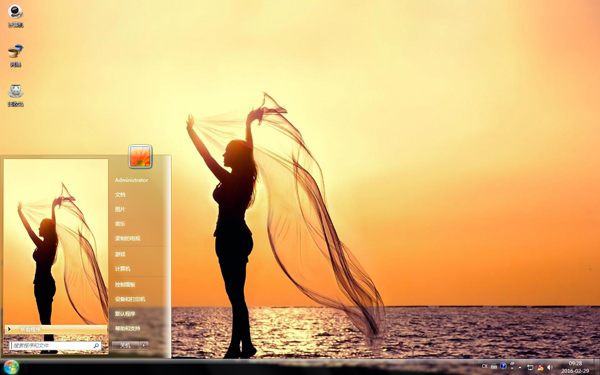
Task: Open the shutdown options arrow
Action: tap(144, 345)
